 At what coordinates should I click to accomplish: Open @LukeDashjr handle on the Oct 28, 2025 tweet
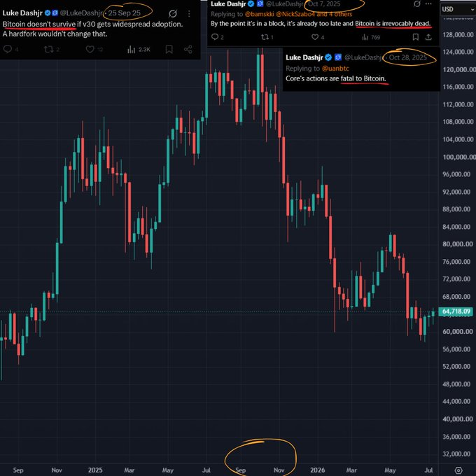(363, 57)
